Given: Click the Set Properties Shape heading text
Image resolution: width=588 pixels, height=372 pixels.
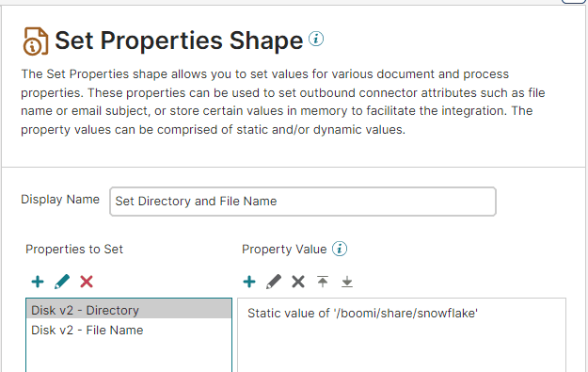Looking at the screenshot, I should click(x=179, y=40).
